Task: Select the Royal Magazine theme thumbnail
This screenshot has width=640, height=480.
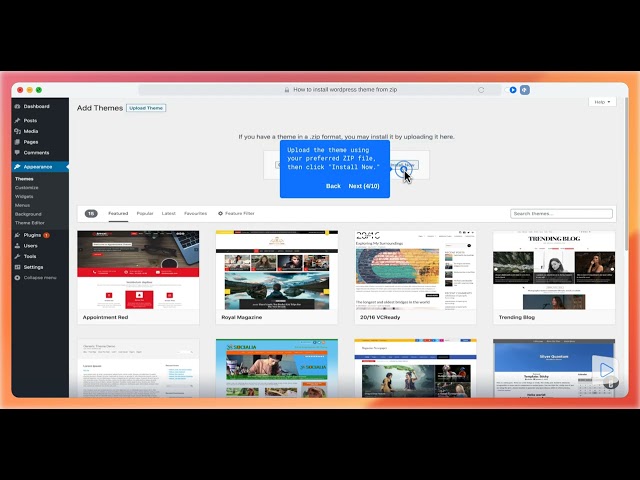Action: 277,270
